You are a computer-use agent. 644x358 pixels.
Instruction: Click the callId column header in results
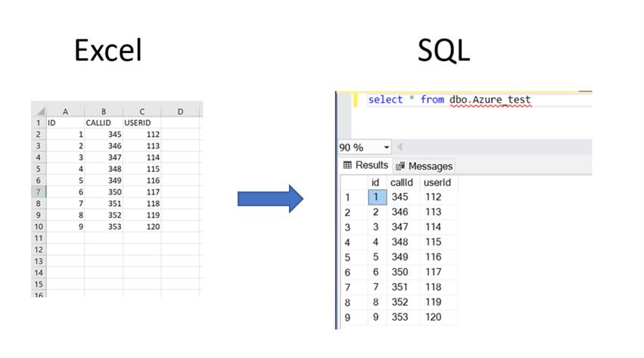(x=401, y=182)
